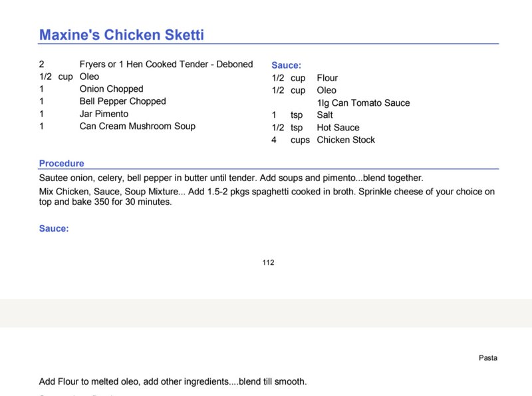Click the Pasta footer label
The width and height of the screenshot is (532, 396).
coord(488,357)
